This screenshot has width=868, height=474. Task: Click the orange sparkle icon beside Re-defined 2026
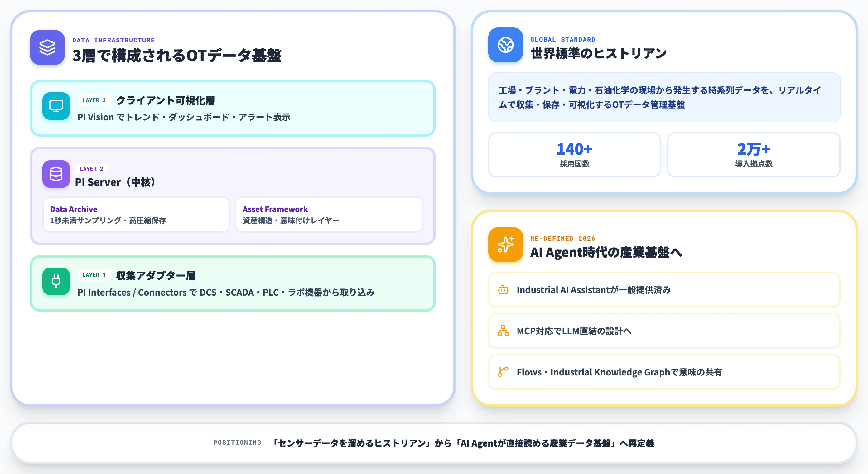505,244
